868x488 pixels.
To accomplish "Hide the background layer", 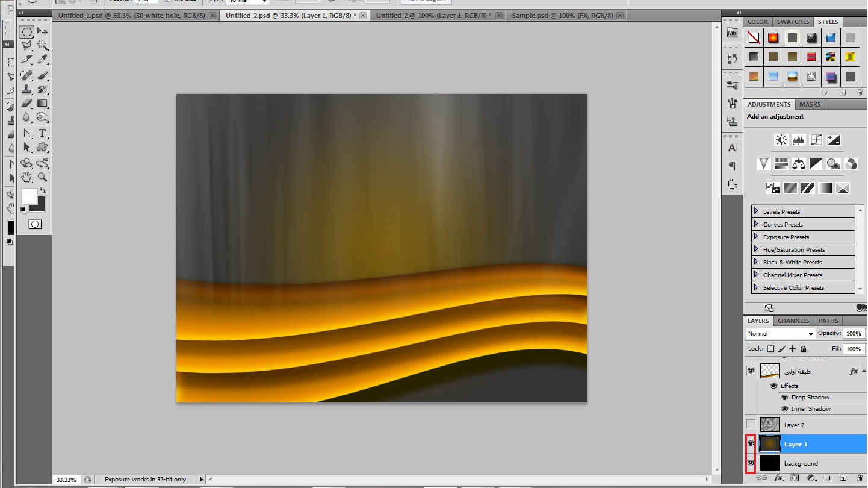I will 751,463.
